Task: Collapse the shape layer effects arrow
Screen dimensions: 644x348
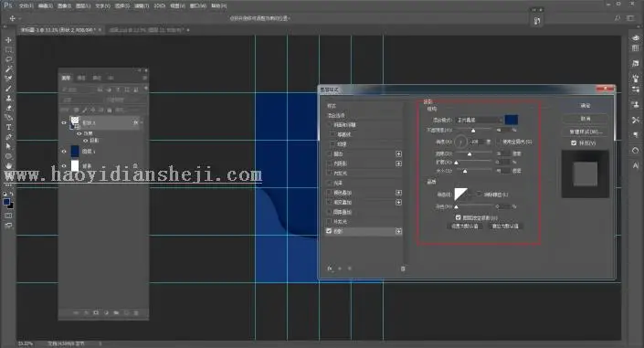Action: coord(142,122)
